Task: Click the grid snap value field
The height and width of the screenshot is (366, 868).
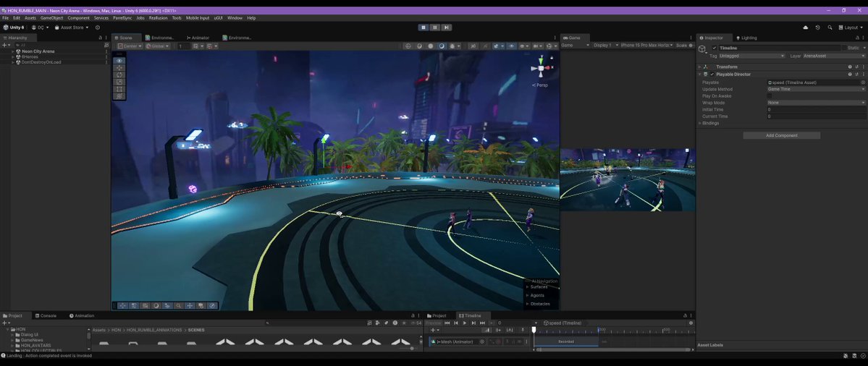Action: click(182, 46)
